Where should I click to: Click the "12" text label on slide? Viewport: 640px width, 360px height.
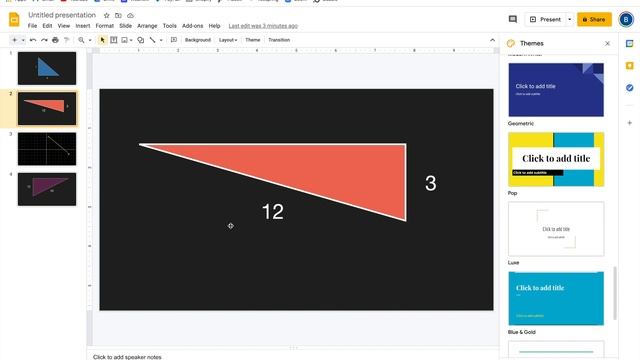(x=273, y=212)
